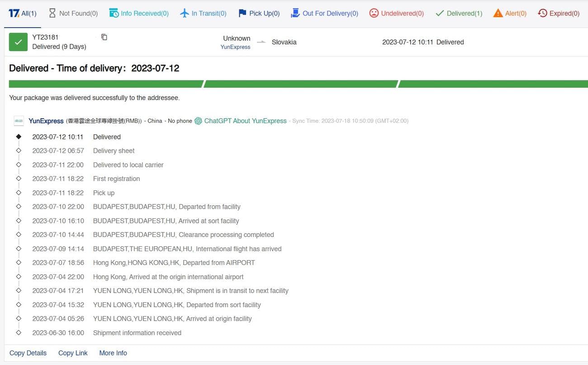This screenshot has width=588, height=365.
Task: Select the Delivered timeline marker
Action: [x=19, y=136]
